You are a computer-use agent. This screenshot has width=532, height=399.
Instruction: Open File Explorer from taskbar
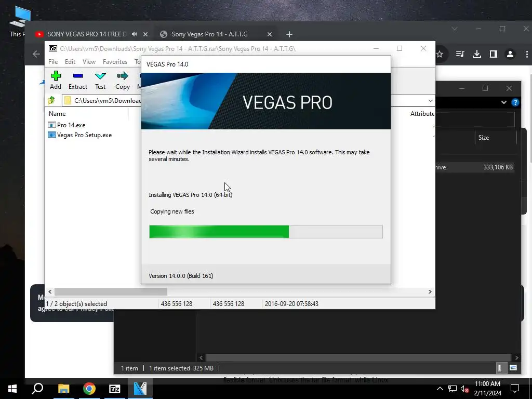coord(64,389)
